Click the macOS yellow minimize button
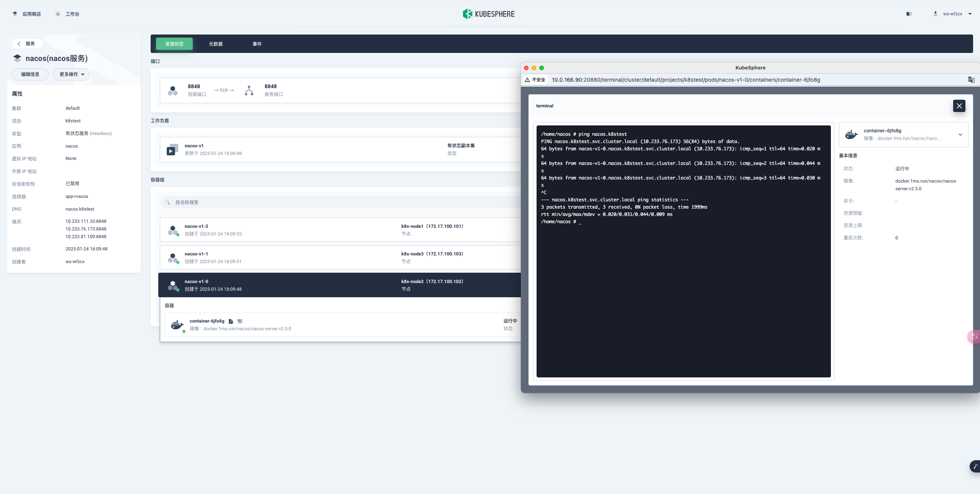 (x=534, y=68)
